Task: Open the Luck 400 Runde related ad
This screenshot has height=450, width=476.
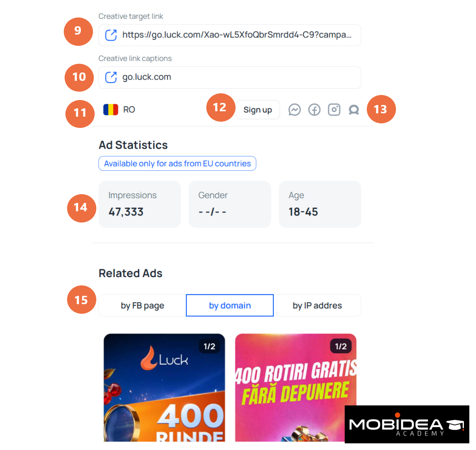Action: (164, 387)
